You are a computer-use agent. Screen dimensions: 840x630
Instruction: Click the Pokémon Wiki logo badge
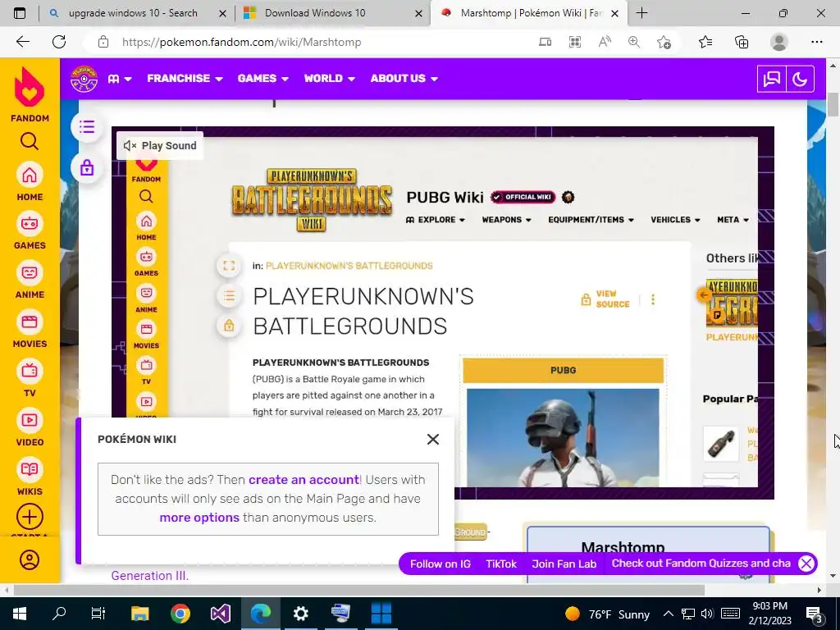[x=84, y=79]
